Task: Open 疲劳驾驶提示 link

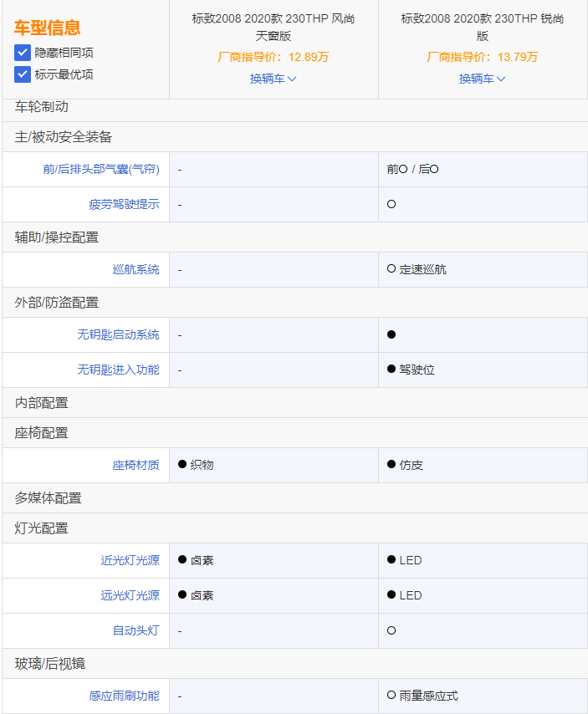Action: point(125,205)
